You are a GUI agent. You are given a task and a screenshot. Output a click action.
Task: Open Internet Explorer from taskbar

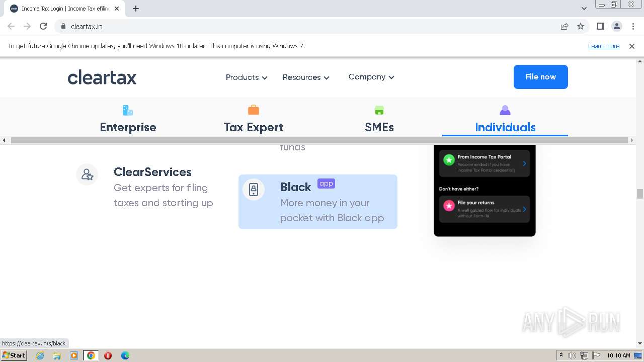click(x=40, y=355)
